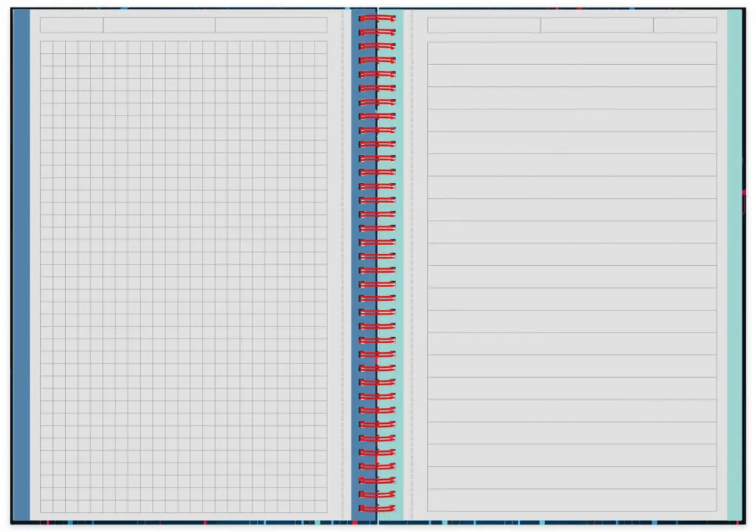756x532 pixels.
Task: Click the middle header box on the left page
Action: click(x=159, y=26)
